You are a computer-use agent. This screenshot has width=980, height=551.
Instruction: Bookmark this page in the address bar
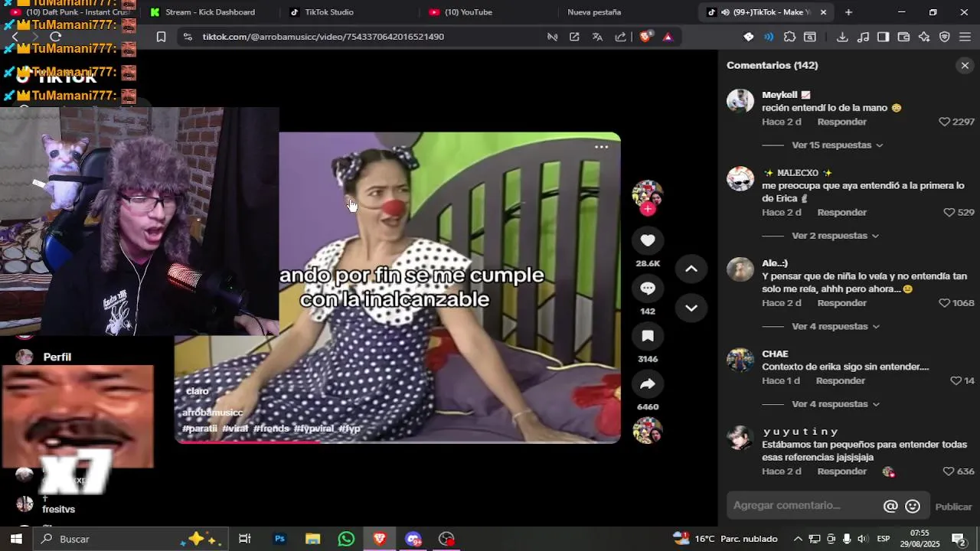pos(161,37)
